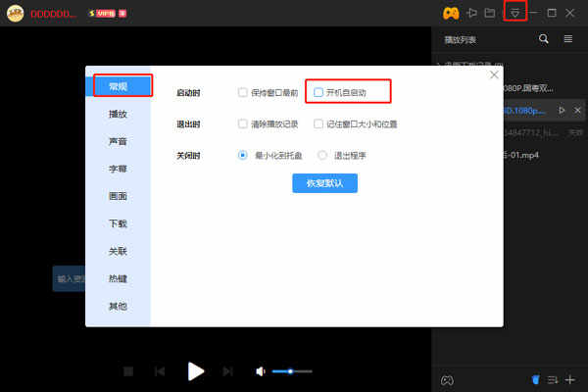Click the gamepad icon below the playlist
This screenshot has width=588, height=392.
(x=447, y=380)
